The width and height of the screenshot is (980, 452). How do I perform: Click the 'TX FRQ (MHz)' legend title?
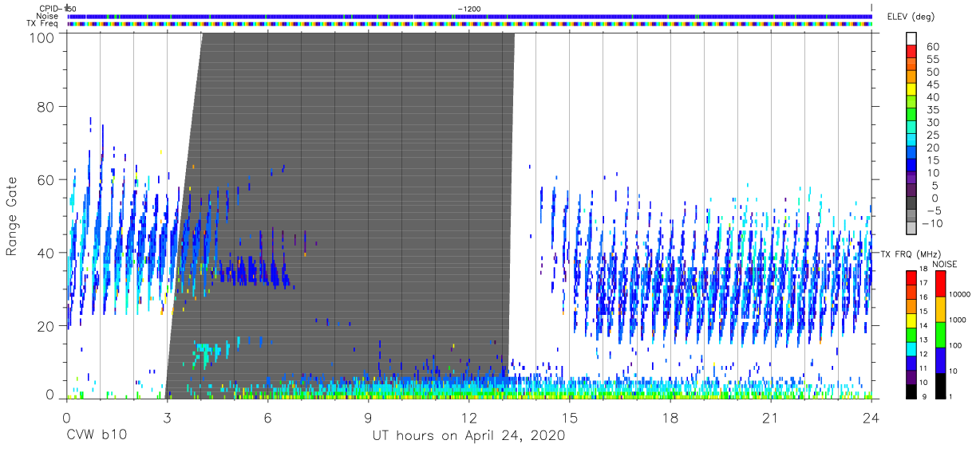(910, 254)
